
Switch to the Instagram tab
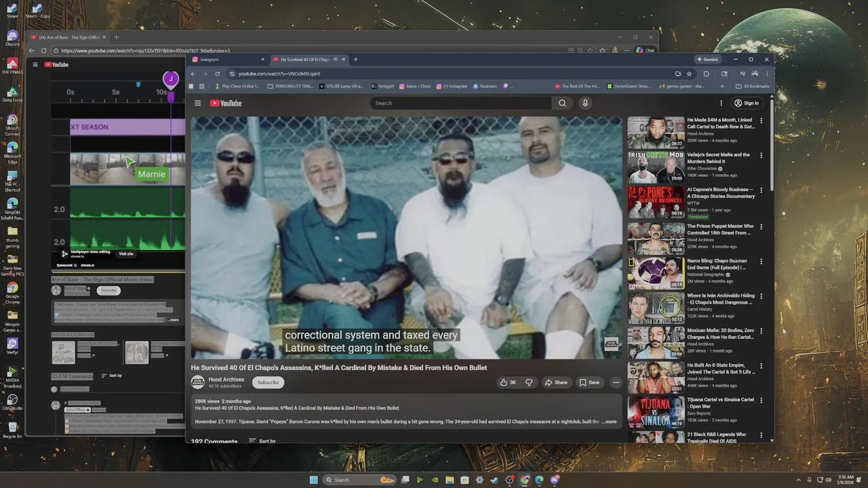[x=228, y=60]
